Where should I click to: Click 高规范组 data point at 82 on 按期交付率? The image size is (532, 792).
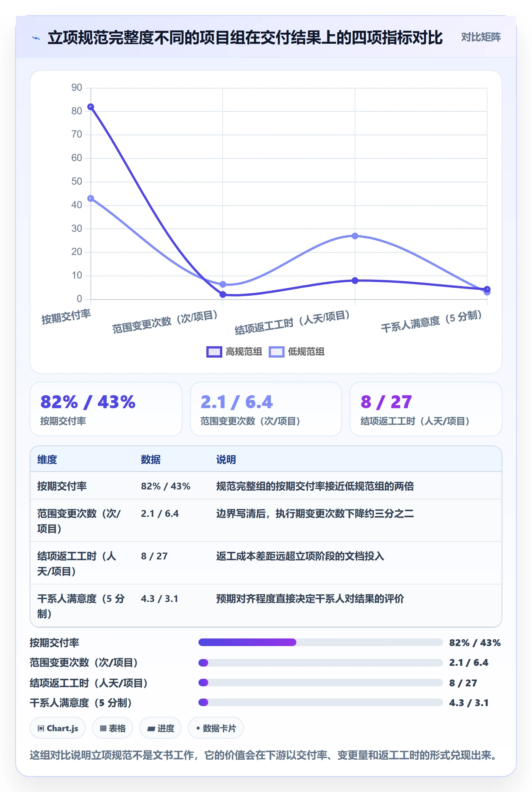[x=90, y=107]
